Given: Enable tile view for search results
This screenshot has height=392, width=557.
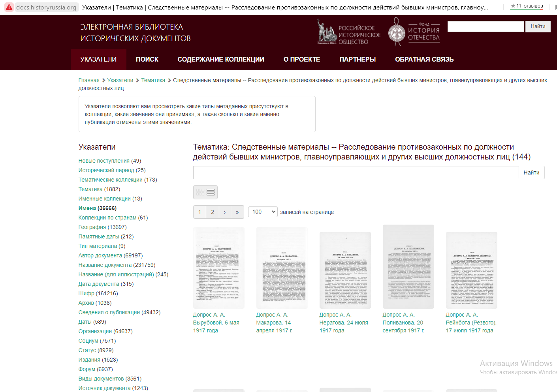Looking at the screenshot, I should (x=200, y=192).
